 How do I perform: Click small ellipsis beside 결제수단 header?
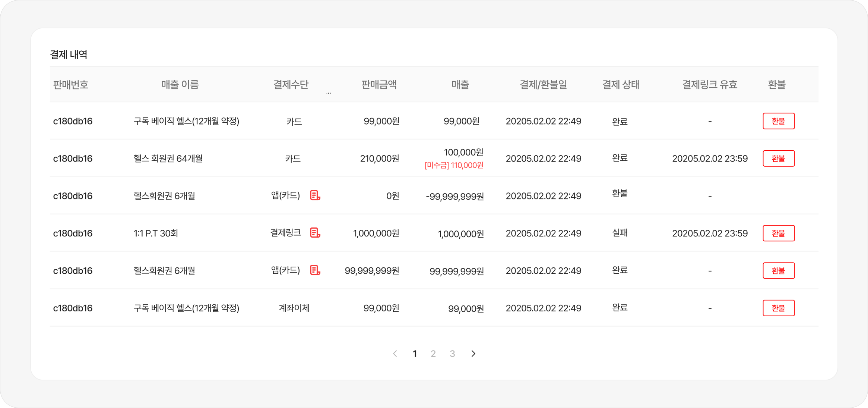(x=328, y=92)
